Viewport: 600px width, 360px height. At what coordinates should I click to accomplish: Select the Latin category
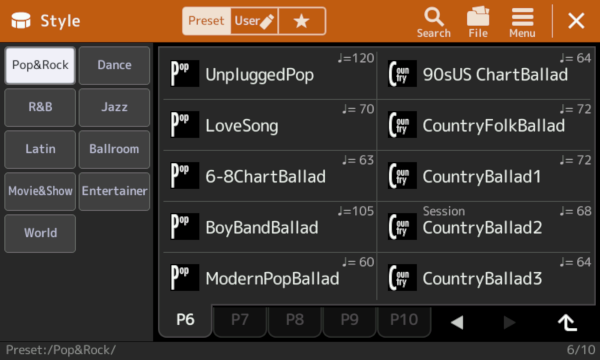[40, 149]
